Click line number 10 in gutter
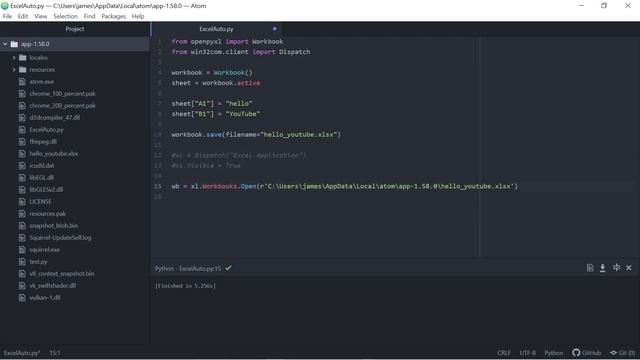The height and width of the screenshot is (360, 640). [158, 135]
